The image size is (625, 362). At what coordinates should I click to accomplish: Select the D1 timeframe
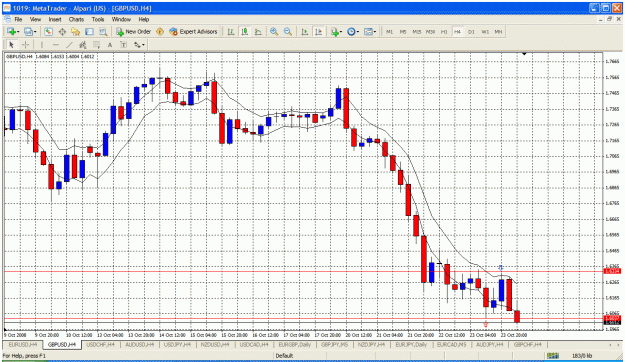coord(471,31)
